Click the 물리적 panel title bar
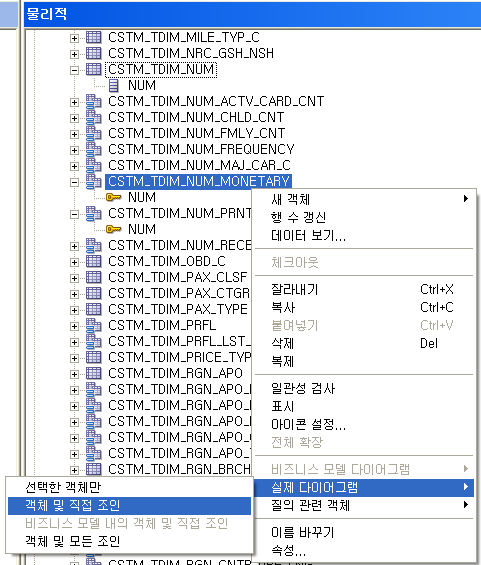This screenshot has width=481, height=565. (252, 14)
